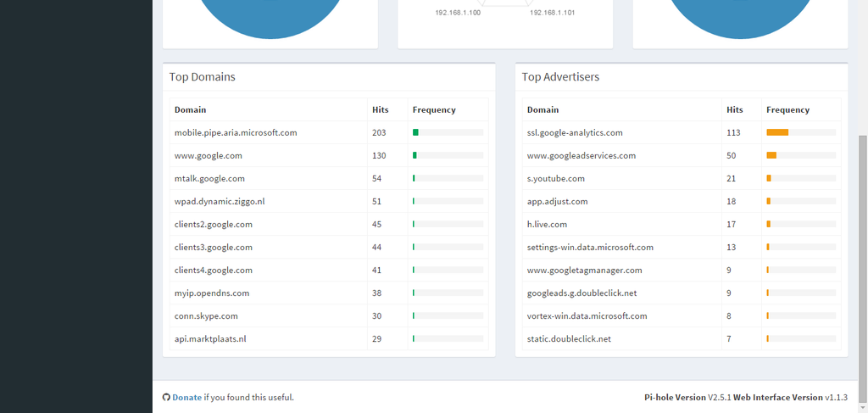This screenshot has height=413, width=868.
Task: Click static.doubleclick.net advertiser entry
Action: tap(569, 339)
